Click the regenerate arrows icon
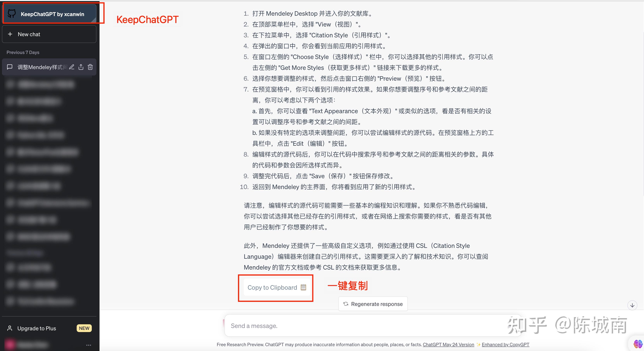Viewport: 644px width, 351px height. [346, 304]
